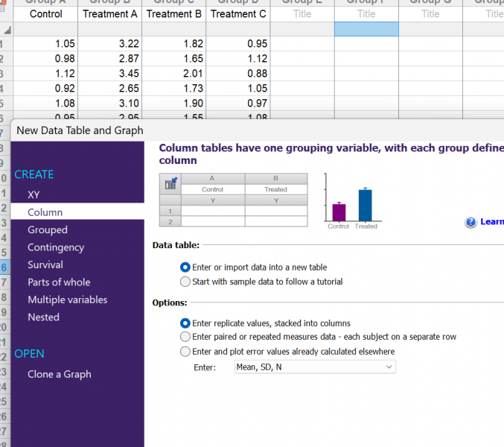Image resolution: width=504 pixels, height=447 pixels.
Task: Click the highlighted blue cell under Group F
Action: pyautogui.click(x=366, y=29)
